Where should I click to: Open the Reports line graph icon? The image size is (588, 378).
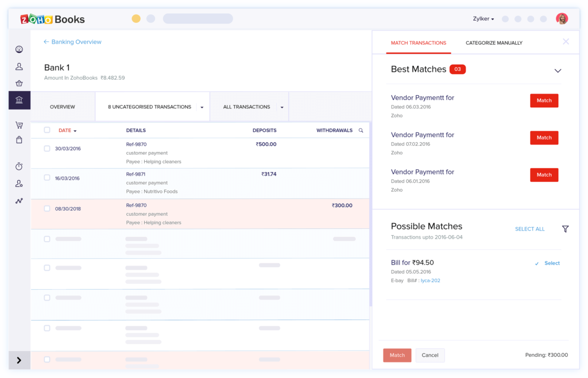(19, 201)
